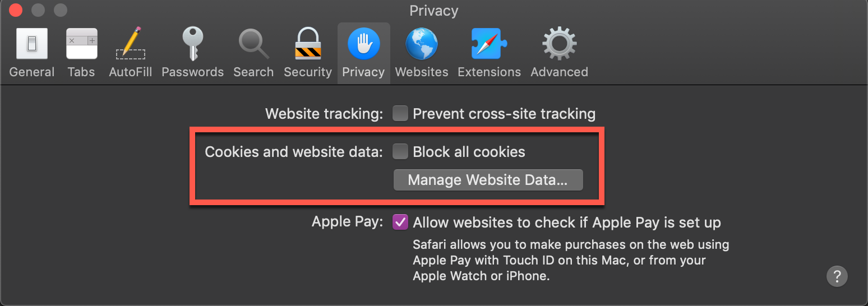This screenshot has height=306, width=868.
Task: Open the General preferences light switch icon
Action: [x=32, y=44]
